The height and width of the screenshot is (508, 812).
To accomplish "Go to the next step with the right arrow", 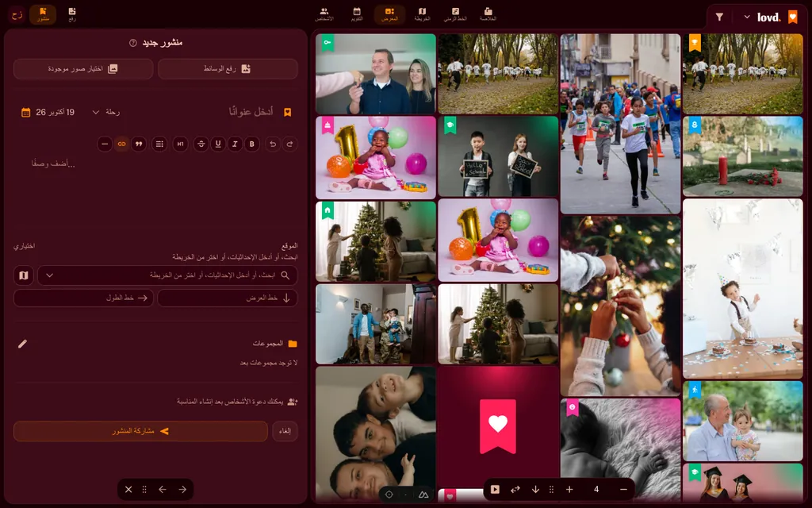I will (182, 489).
